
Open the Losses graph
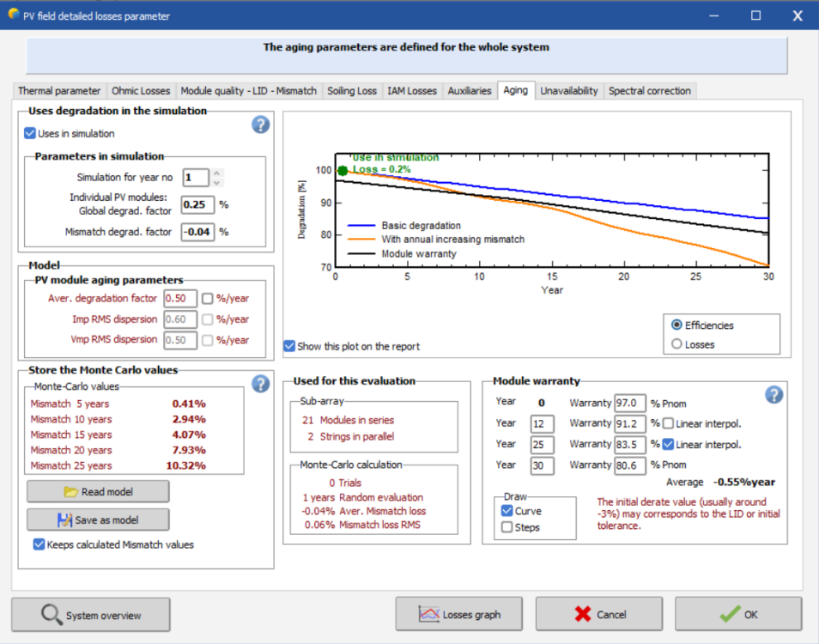[x=460, y=615]
